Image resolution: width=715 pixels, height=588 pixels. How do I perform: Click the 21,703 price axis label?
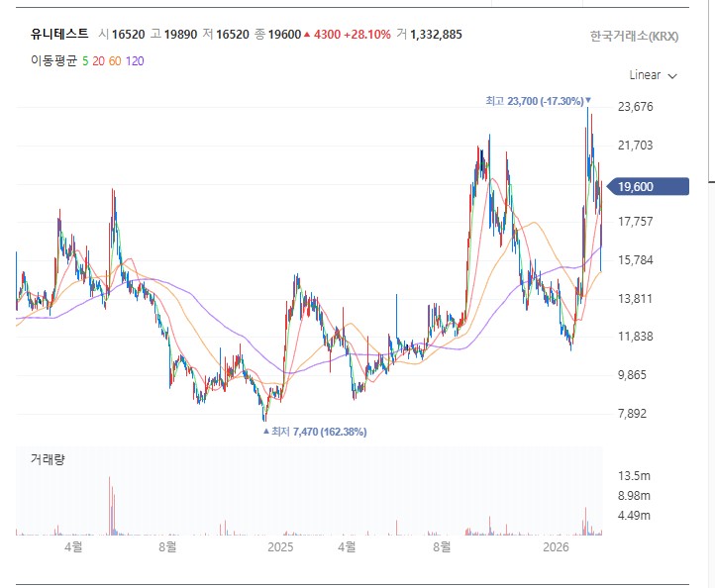point(635,146)
